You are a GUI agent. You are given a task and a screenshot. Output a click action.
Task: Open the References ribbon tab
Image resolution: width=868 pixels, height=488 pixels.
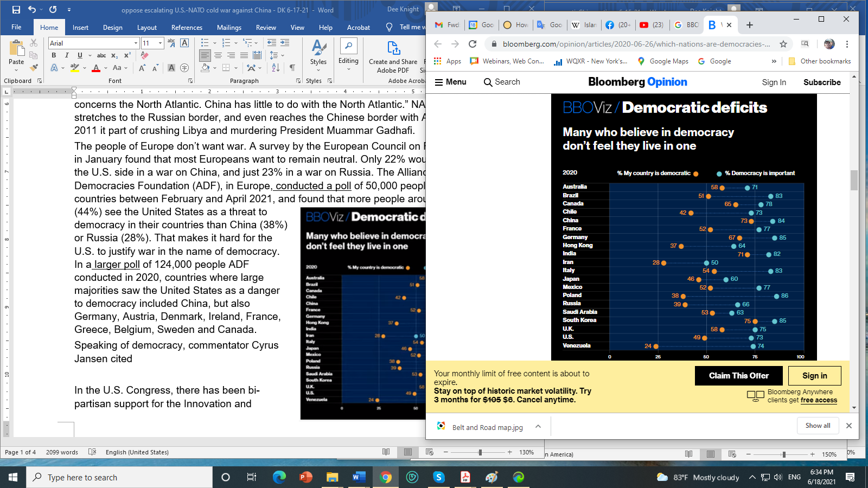(187, 27)
